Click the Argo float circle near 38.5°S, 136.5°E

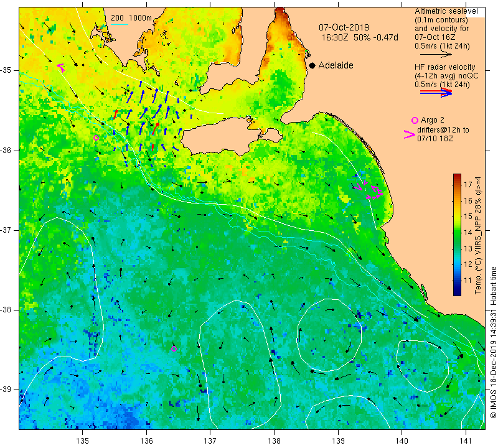coord(174,349)
